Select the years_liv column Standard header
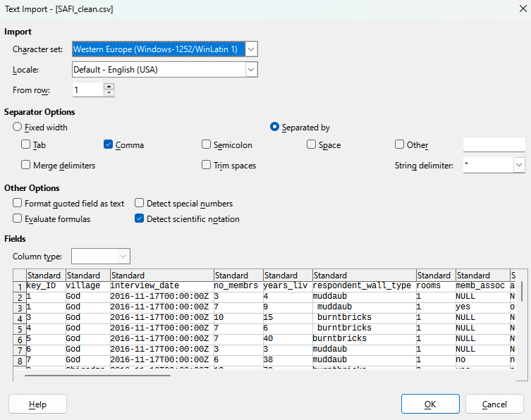The width and height of the screenshot is (531, 420). (288, 275)
